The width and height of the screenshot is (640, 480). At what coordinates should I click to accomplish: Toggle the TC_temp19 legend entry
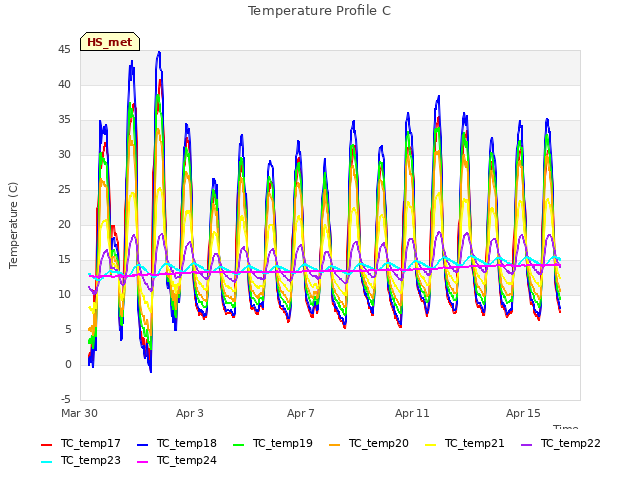tap(273, 444)
